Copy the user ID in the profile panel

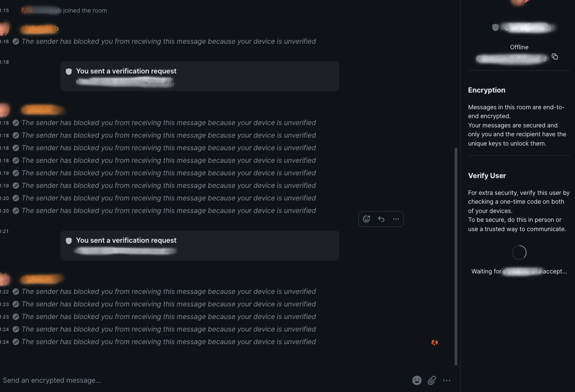tap(555, 57)
